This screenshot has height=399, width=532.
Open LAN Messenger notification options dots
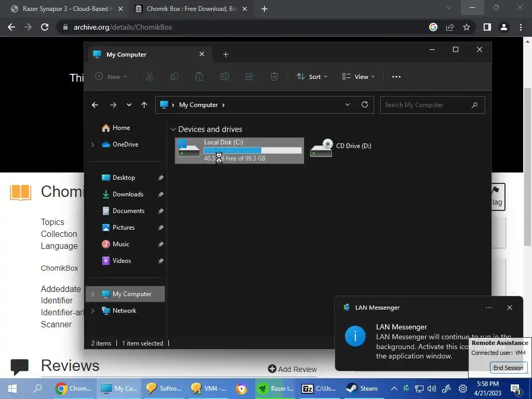pos(489,308)
